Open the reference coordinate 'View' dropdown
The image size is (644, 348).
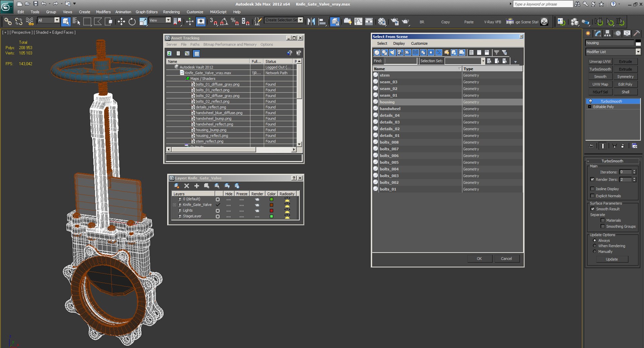point(168,20)
